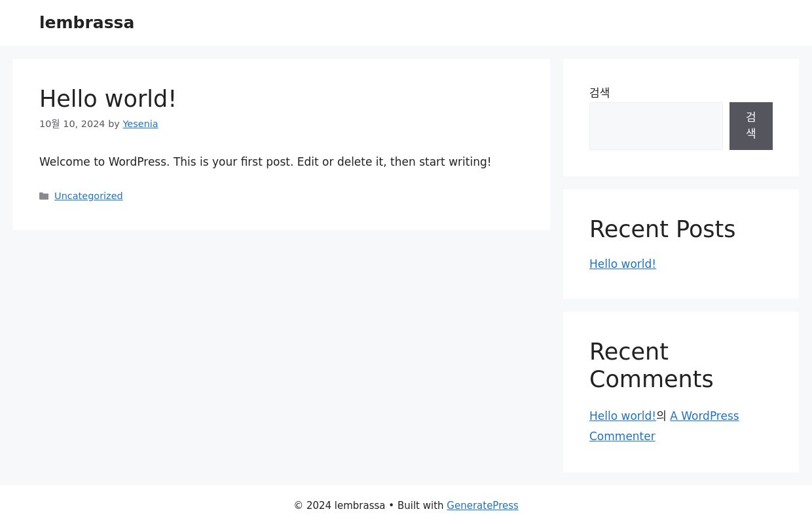Click the 검색 label above the search box
The image size is (812, 524).
pos(599,93)
